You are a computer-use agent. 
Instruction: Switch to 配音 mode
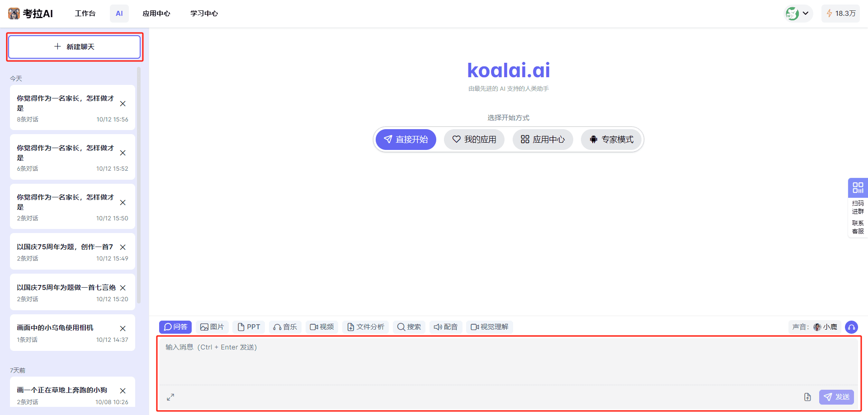pos(446,327)
